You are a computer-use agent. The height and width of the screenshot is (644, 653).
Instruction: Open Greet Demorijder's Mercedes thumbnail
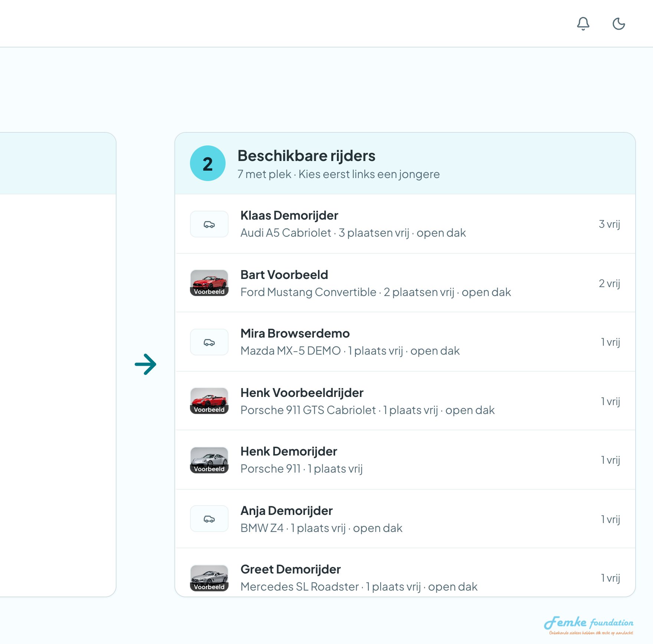[x=209, y=578]
